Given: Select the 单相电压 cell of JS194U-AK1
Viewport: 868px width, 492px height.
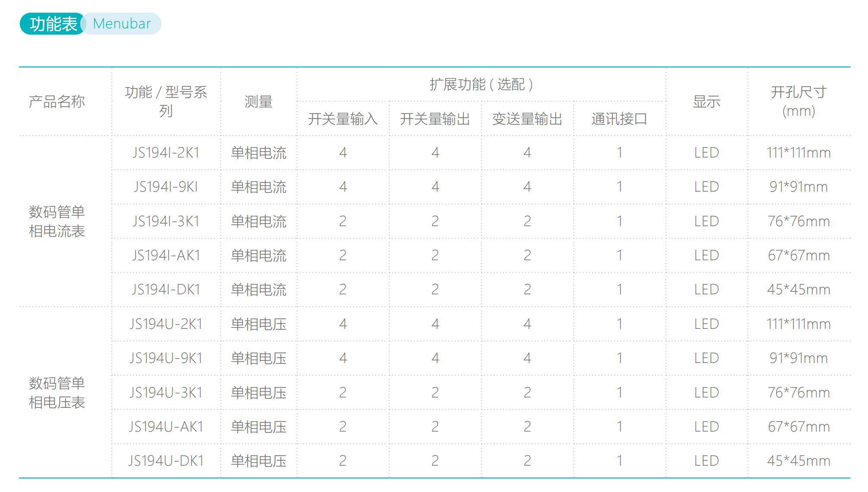Looking at the screenshot, I should [x=258, y=426].
